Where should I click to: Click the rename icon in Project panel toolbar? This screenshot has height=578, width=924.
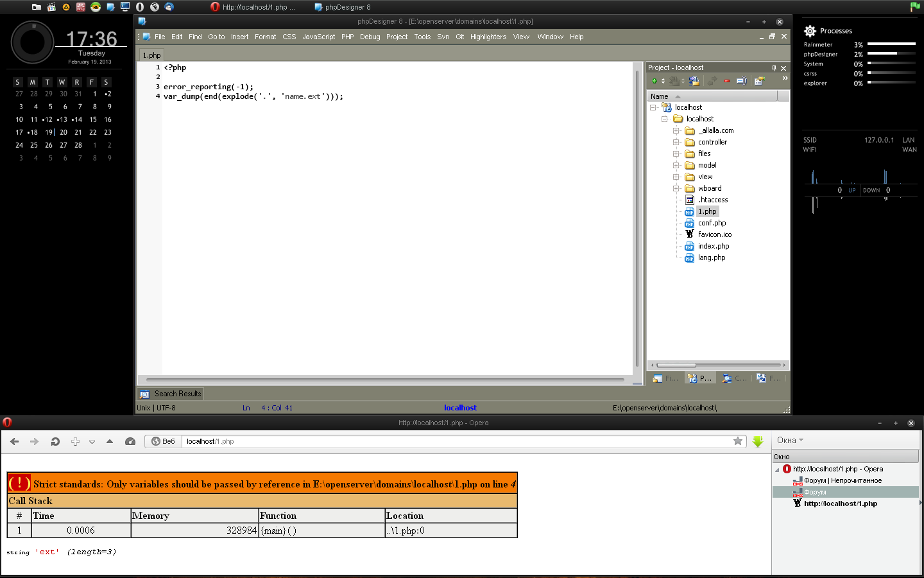741,81
